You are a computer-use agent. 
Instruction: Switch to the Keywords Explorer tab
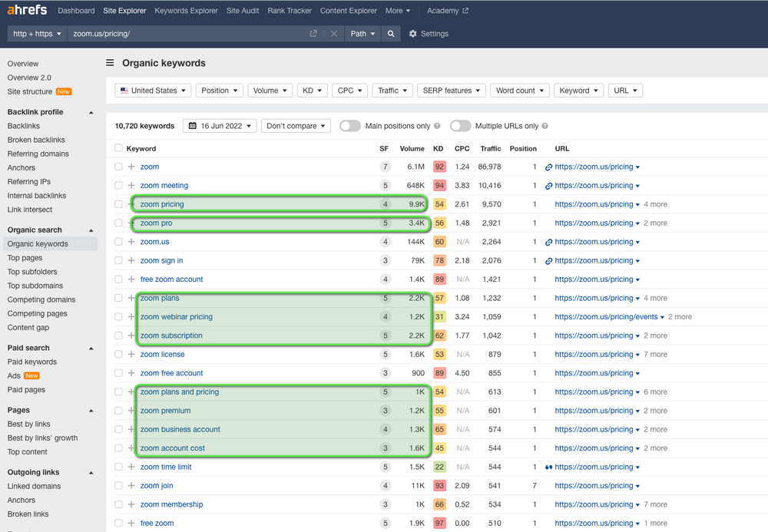(186, 11)
